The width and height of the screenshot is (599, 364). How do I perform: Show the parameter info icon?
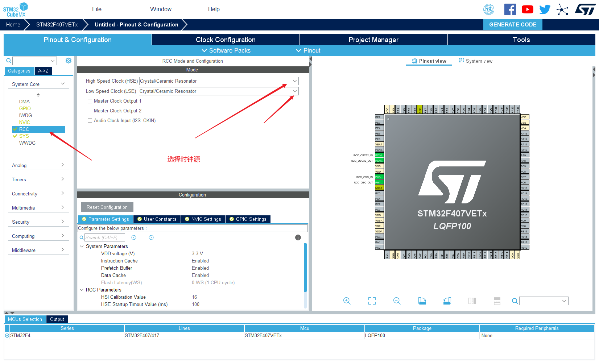coord(298,237)
